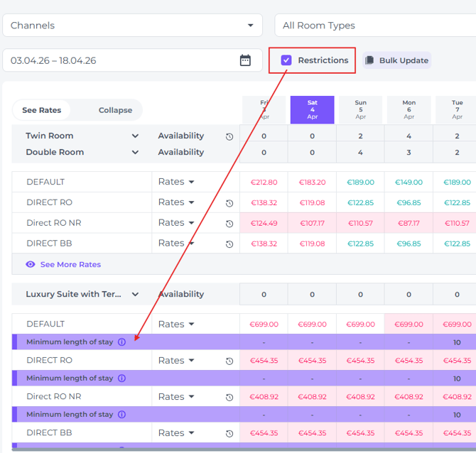
Task: Click history icon in first Direct RO NR row
Action: tap(229, 224)
